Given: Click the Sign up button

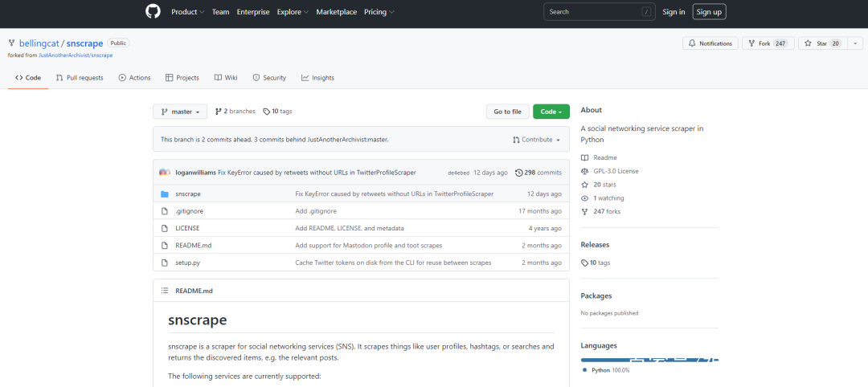Looking at the screenshot, I should pyautogui.click(x=709, y=11).
